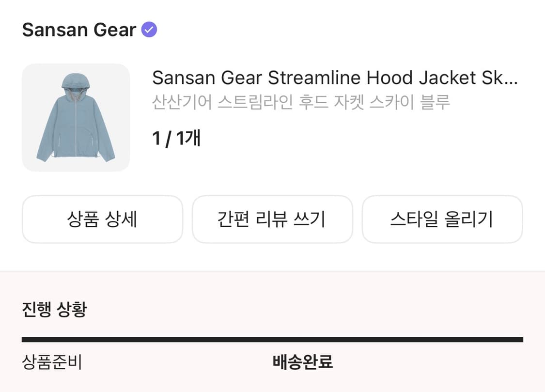Screen dimensions: 545x392
Task: Click the truncated ellipsis ending the product title
Action: click(x=514, y=78)
